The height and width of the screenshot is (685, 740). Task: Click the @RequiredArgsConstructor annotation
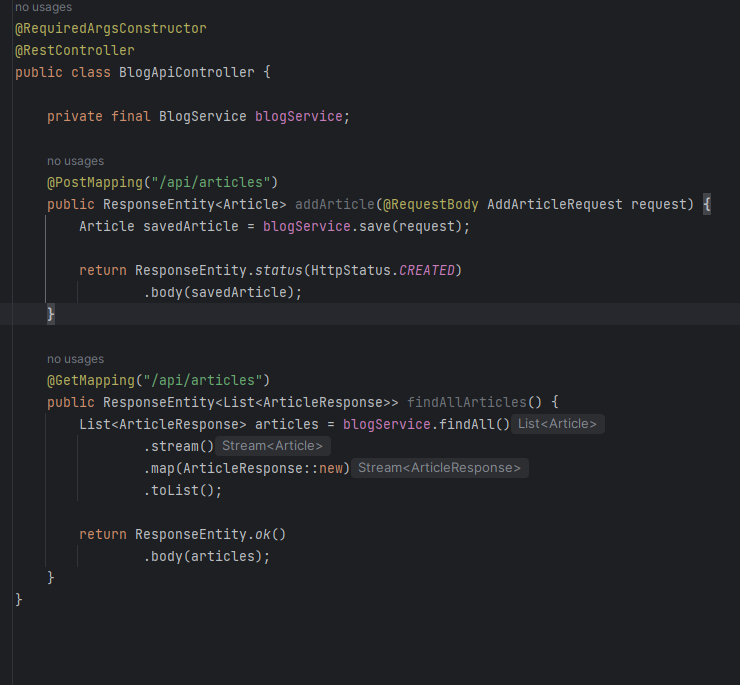(x=111, y=28)
